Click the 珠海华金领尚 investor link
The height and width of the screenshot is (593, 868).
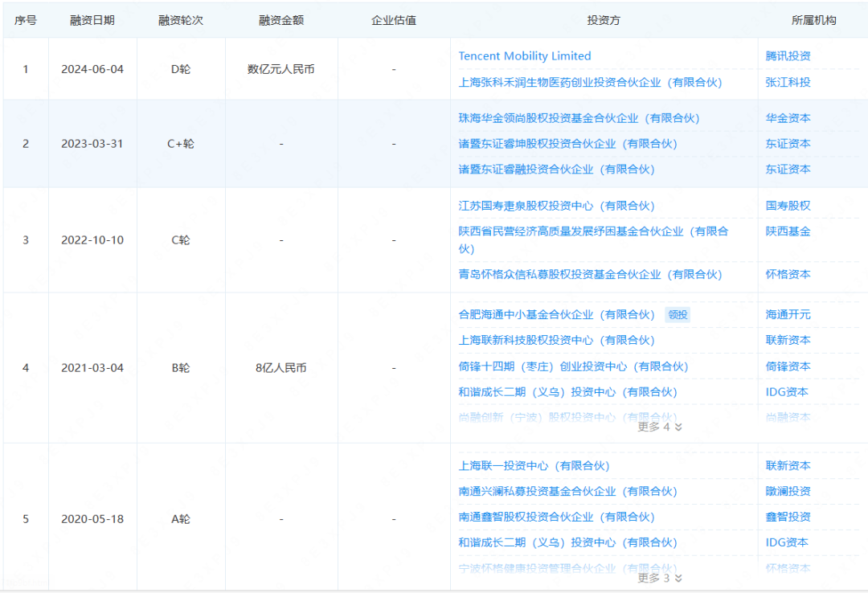click(x=579, y=119)
